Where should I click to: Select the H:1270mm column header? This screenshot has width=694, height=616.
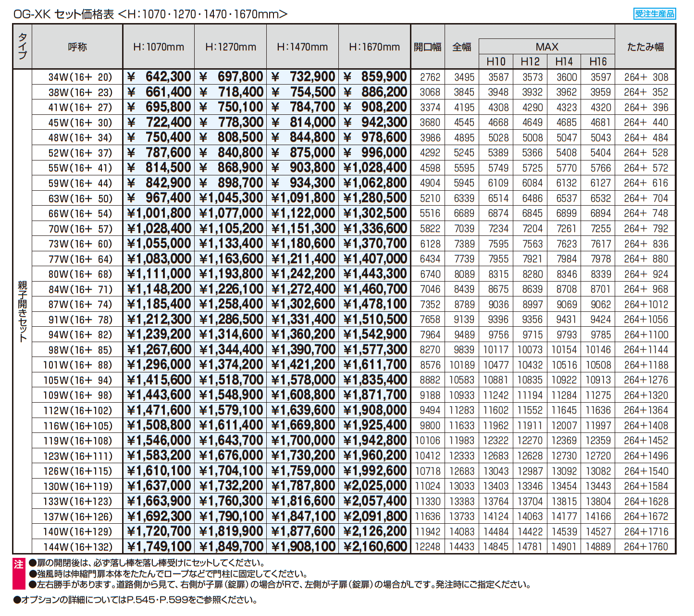(x=231, y=47)
